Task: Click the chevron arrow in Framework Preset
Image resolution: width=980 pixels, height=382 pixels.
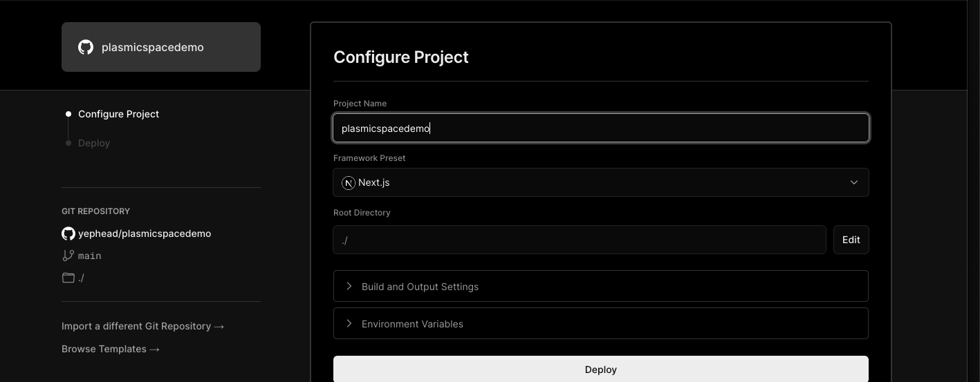Action: (x=853, y=183)
